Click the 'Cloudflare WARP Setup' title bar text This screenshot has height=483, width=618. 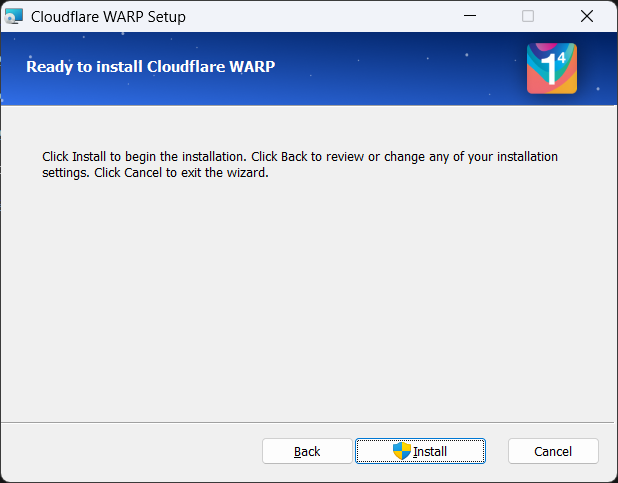coord(108,17)
